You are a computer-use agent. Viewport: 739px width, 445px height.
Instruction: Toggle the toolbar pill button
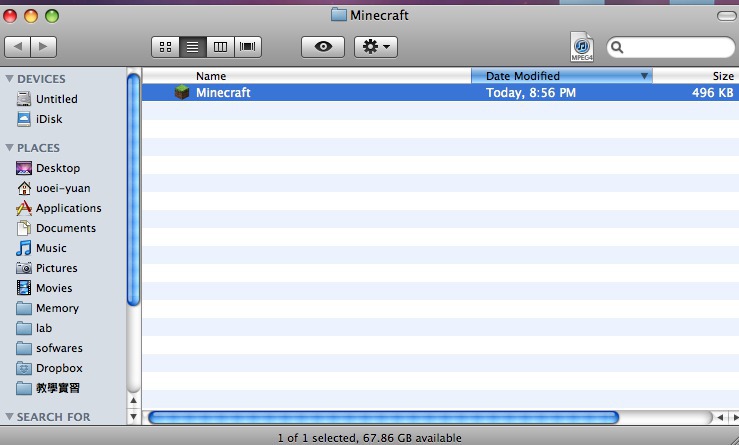click(726, 16)
